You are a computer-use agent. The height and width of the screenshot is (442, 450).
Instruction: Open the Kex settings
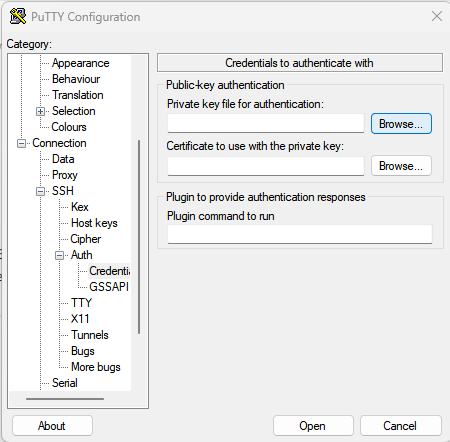79,207
